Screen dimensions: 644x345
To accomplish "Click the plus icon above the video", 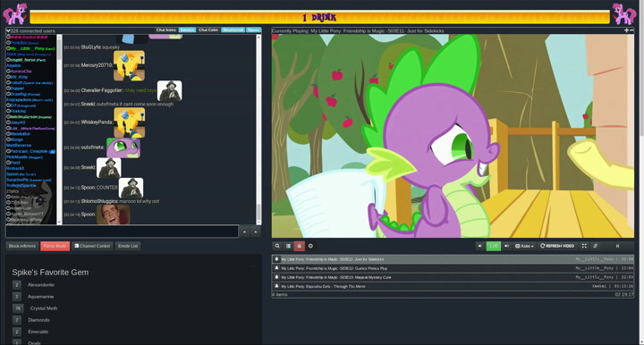I will pyautogui.click(x=626, y=30).
